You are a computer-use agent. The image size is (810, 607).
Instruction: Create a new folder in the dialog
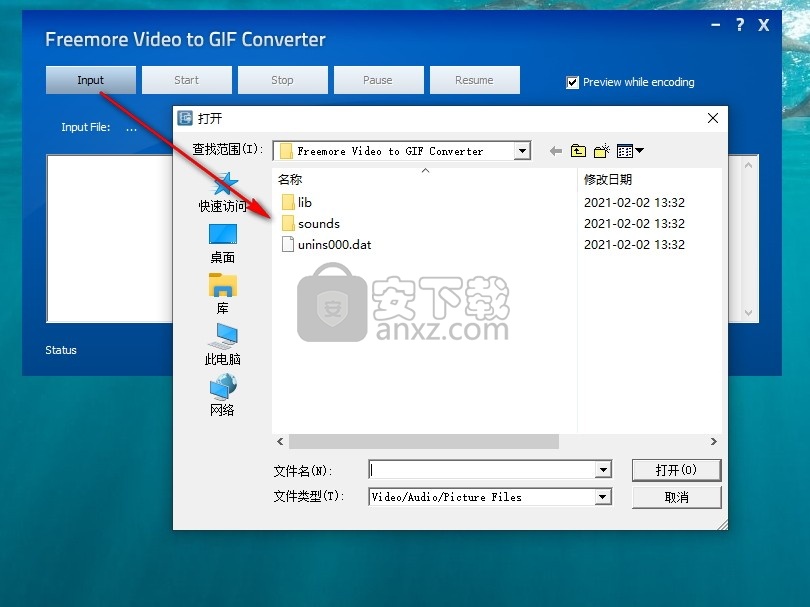601,151
